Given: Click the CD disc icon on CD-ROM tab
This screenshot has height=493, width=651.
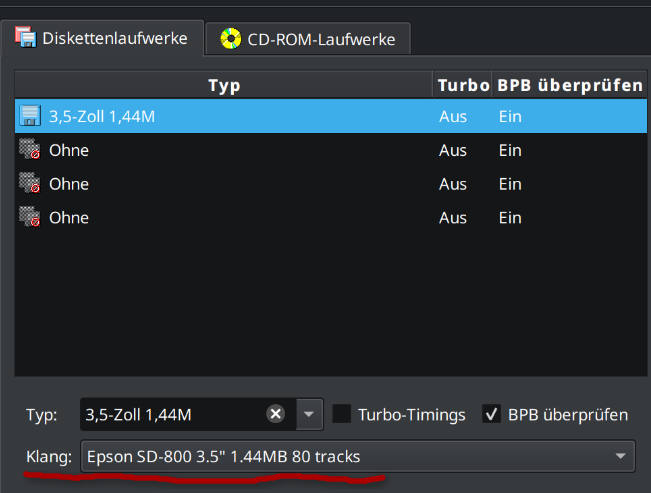Looking at the screenshot, I should point(231,39).
